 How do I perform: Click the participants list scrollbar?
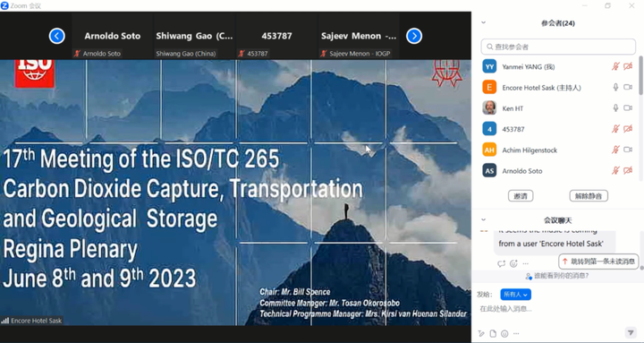[640, 76]
